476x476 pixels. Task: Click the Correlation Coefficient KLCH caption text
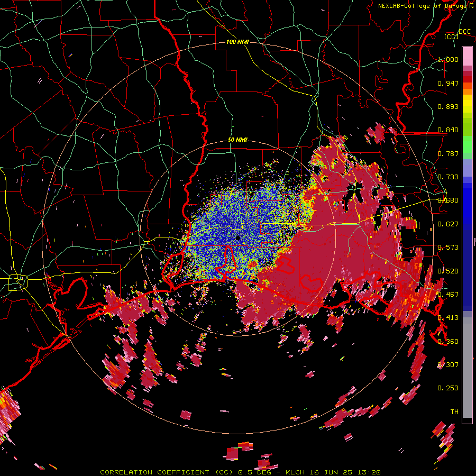tap(240, 472)
